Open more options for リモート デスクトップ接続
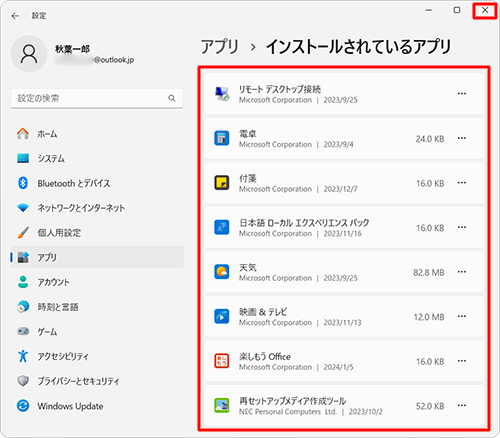Viewport: 500px width, 438px height. pyautogui.click(x=462, y=94)
